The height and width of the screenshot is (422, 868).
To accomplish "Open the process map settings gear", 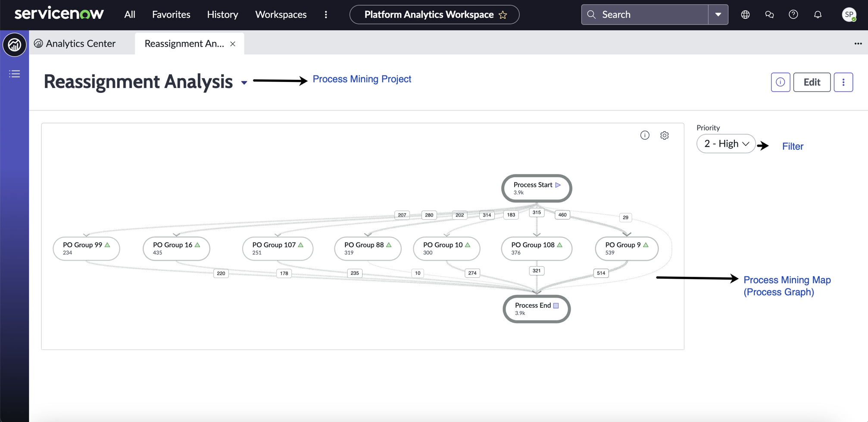I will [665, 135].
